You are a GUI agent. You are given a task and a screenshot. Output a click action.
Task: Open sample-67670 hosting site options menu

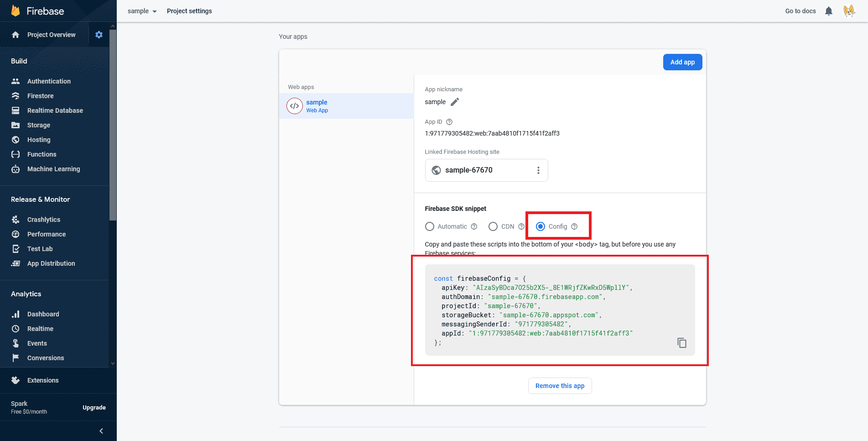538,170
